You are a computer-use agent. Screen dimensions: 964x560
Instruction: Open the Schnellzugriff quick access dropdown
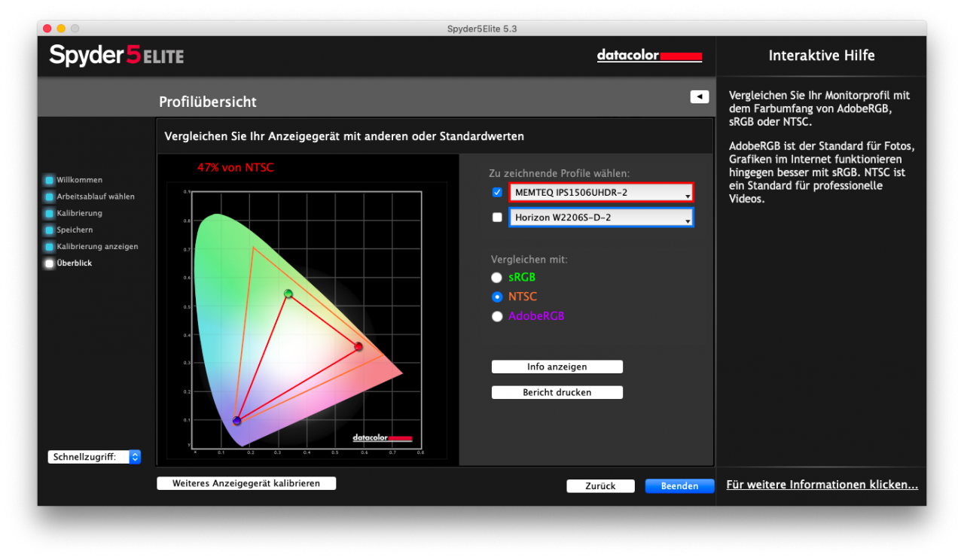[x=94, y=457]
